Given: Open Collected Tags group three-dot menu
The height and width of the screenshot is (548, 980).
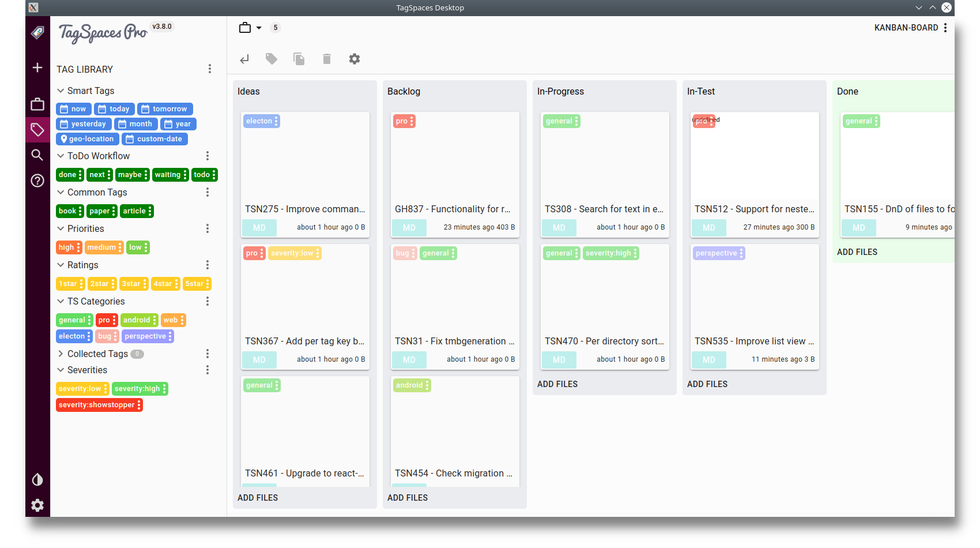Looking at the screenshot, I should pos(208,354).
